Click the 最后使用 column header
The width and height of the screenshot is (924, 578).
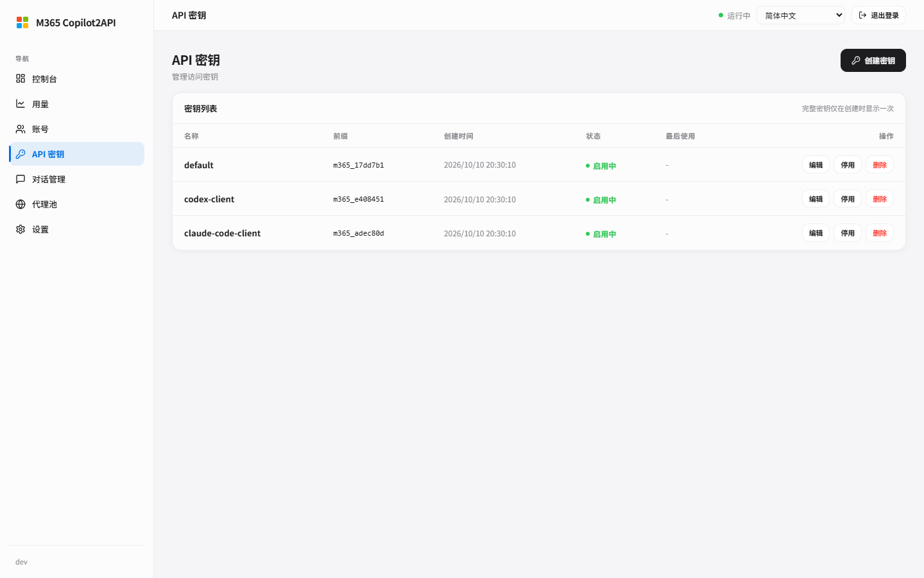(680, 136)
